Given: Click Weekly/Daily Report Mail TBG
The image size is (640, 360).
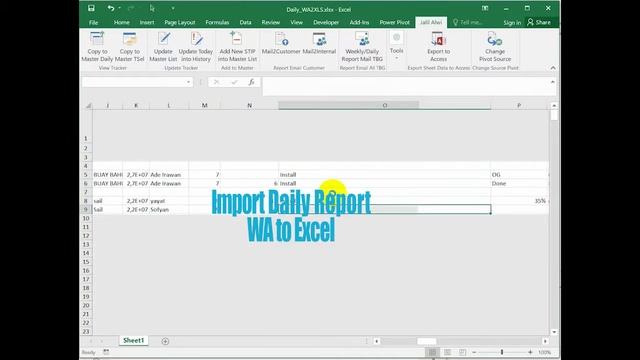Looking at the screenshot, I should point(362,47).
